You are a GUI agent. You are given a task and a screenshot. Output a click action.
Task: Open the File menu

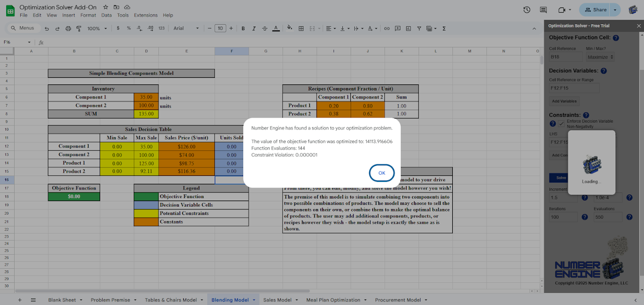pos(23,16)
